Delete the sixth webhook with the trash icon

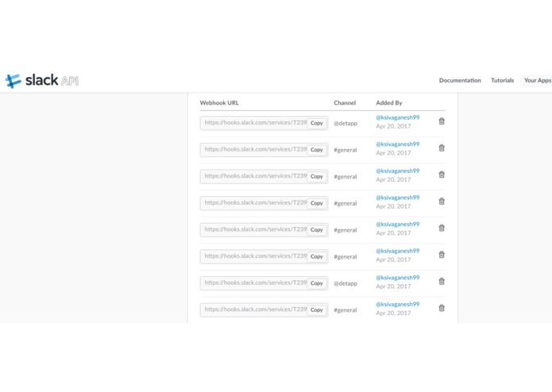(x=442, y=255)
